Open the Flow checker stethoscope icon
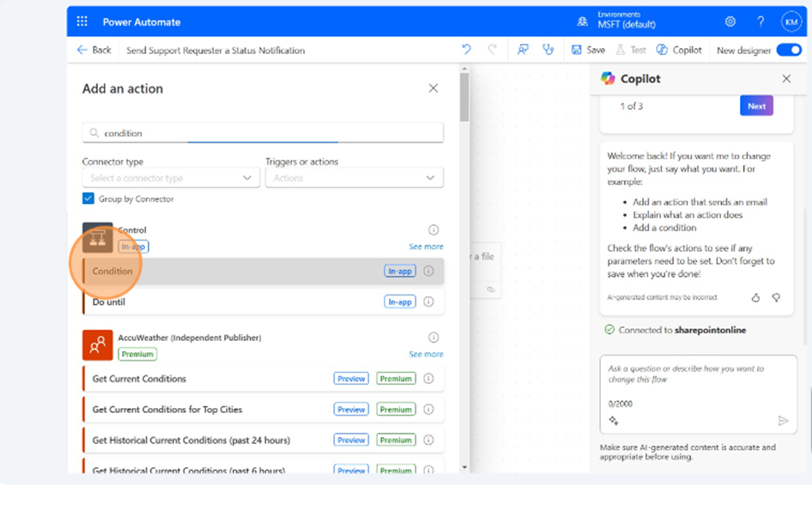This screenshot has width=812, height=505. pyautogui.click(x=548, y=50)
